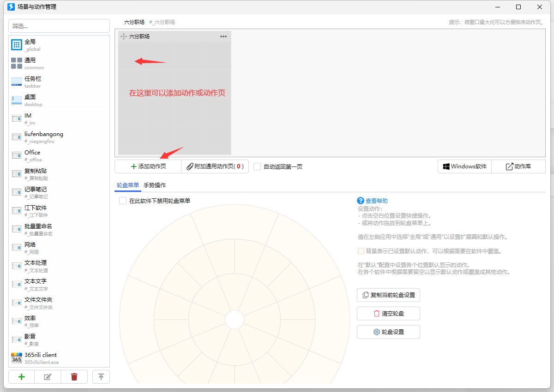Open 查看帮助 link
This screenshot has width=554, height=392.
pyautogui.click(x=377, y=201)
